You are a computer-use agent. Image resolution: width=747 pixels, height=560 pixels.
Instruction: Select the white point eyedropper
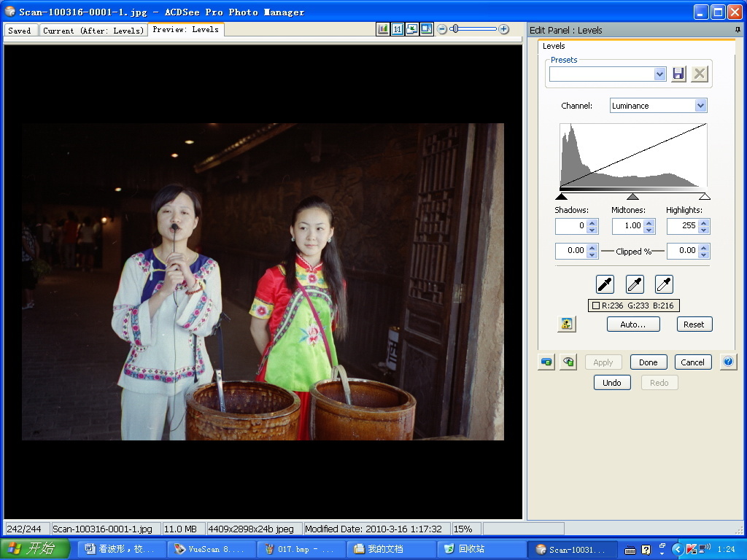tap(664, 284)
